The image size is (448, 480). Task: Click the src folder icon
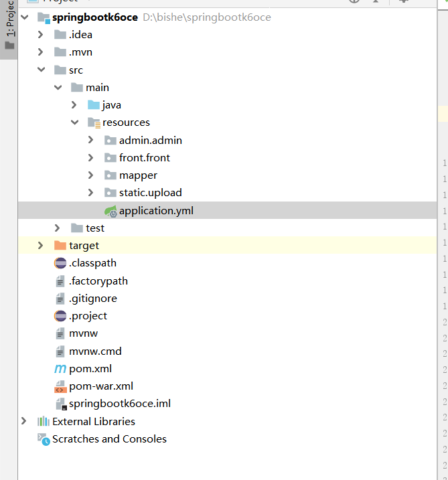pyautogui.click(x=60, y=70)
